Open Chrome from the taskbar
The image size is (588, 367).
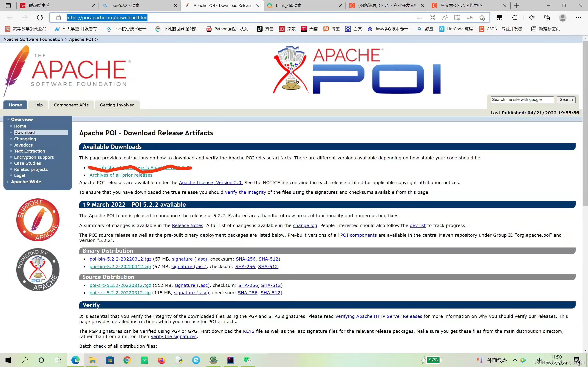(127, 360)
